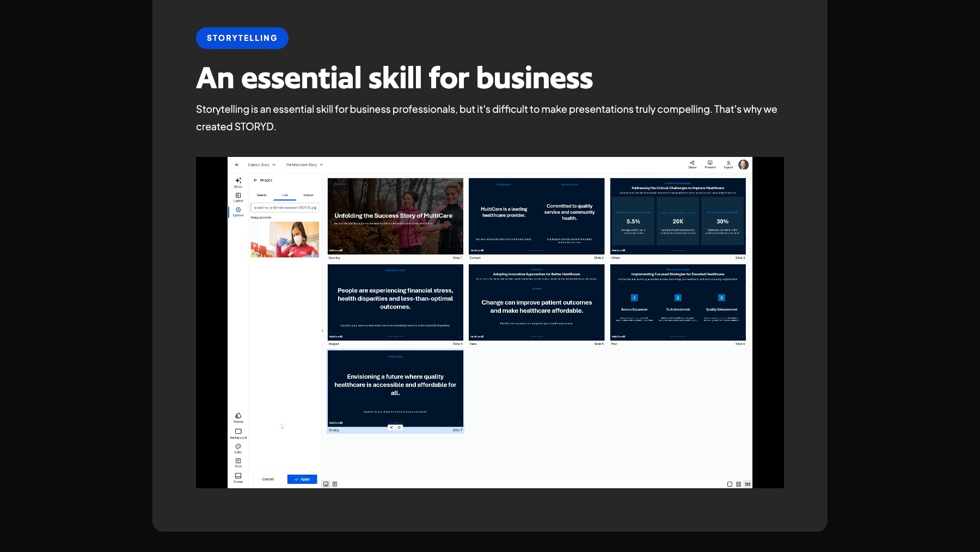Click the gear icon under closing slide
Image resolution: width=980 pixels, height=552 pixels.
399,428
